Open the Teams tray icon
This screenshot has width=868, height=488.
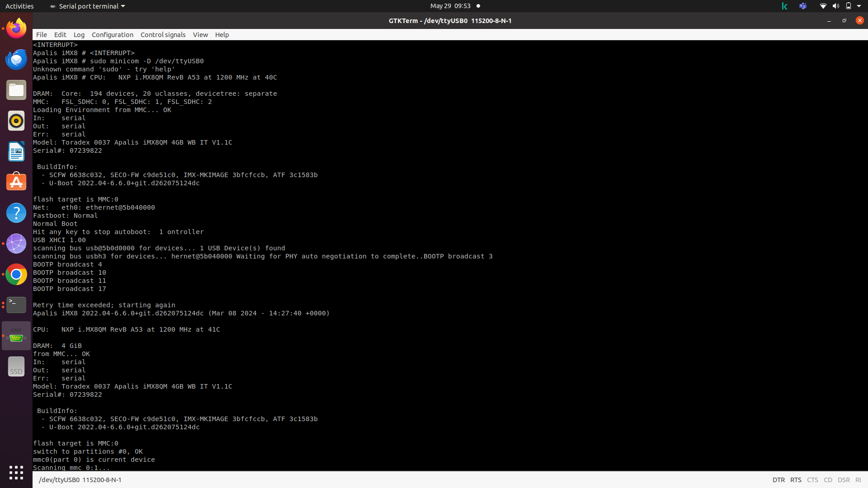tap(803, 6)
